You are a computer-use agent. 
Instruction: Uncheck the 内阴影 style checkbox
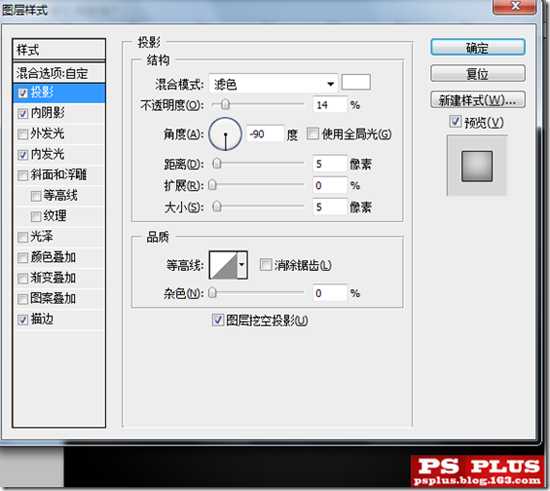(23, 113)
